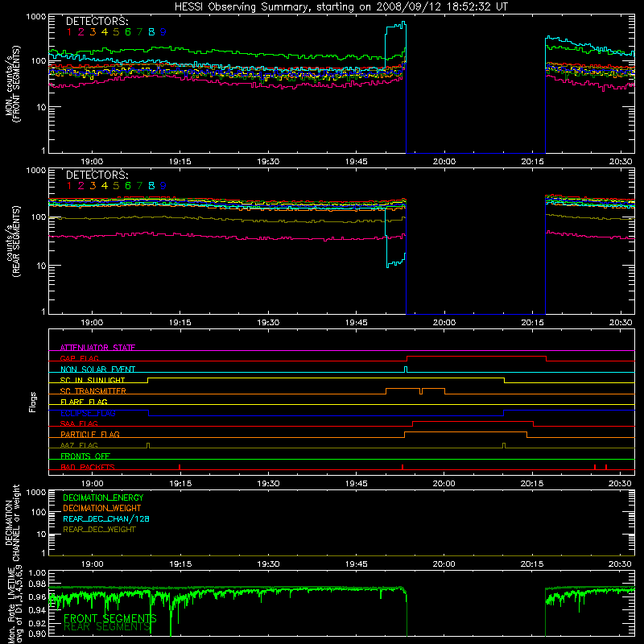This screenshot has height=644, width=644.
Task: Click 19:45 tick under rear segments plot
Action: point(357,323)
